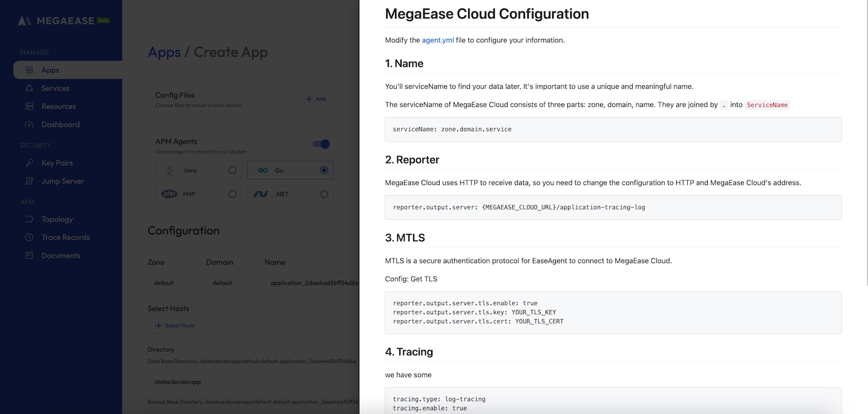Click the TLS configuration code block

[613, 312]
